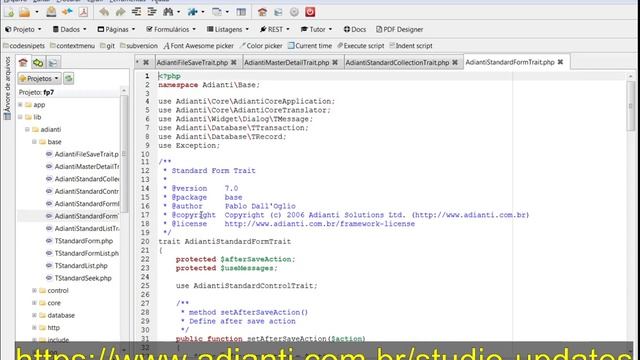This screenshot has width=640, height=360.
Task: Open the dropdown arrow beside the open-folder icon
Action: click(x=37, y=12)
